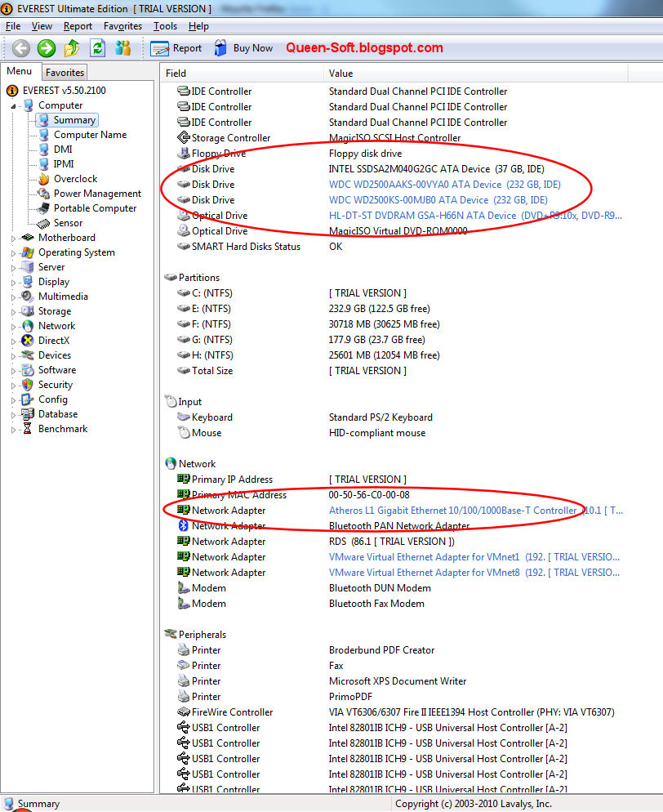Screen dimensions: 663x812
Task: Open HL-DT-ST DVDRAM GSA-H66N link
Action: 475,216
